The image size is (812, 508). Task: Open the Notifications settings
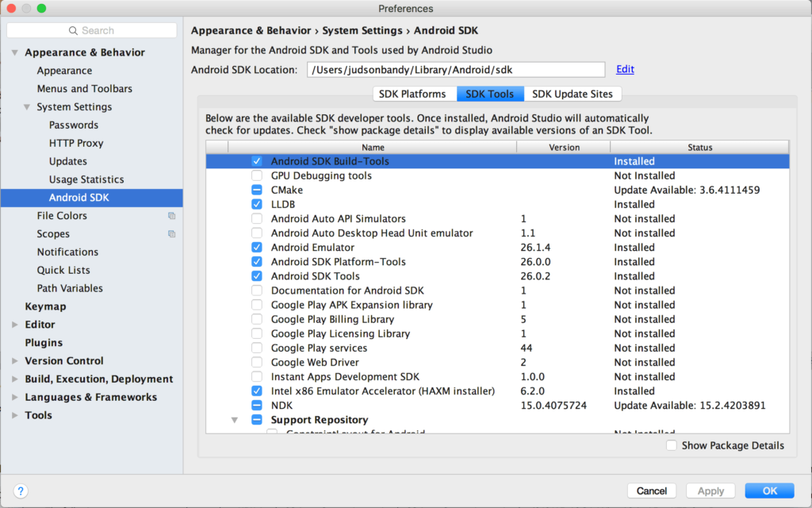(68, 252)
